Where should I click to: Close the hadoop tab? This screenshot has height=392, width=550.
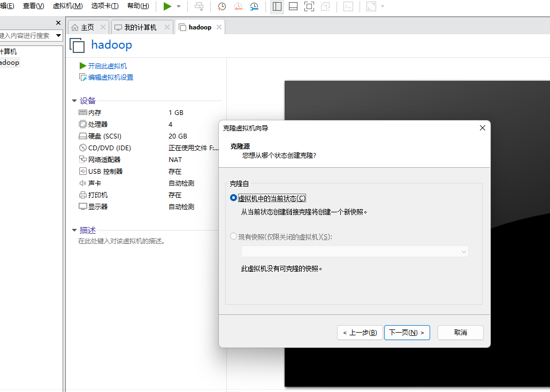[x=219, y=27]
